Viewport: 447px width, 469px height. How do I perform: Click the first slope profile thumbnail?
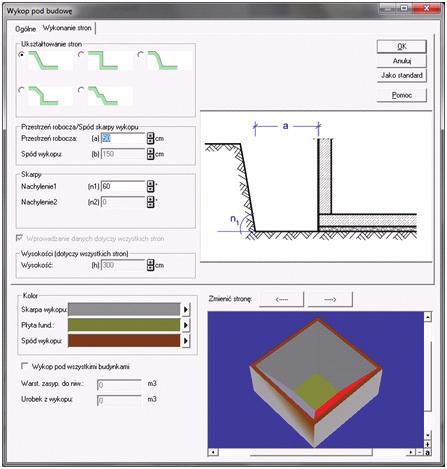pos(49,60)
